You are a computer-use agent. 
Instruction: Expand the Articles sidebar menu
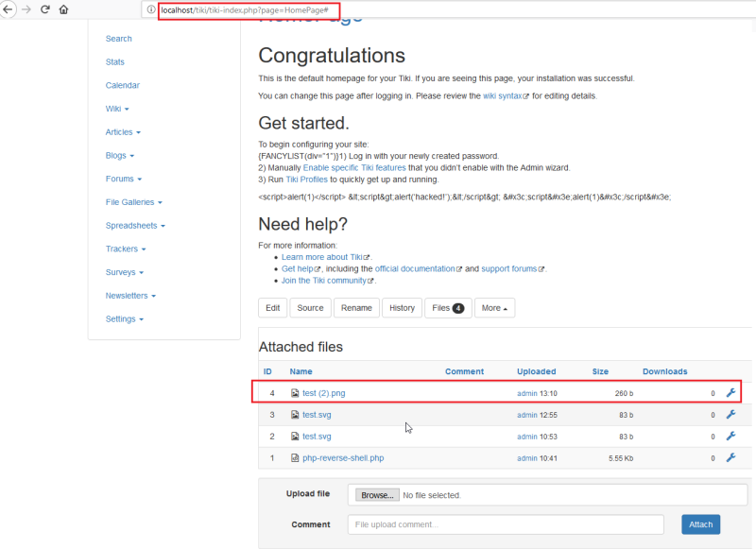pyautogui.click(x=123, y=132)
